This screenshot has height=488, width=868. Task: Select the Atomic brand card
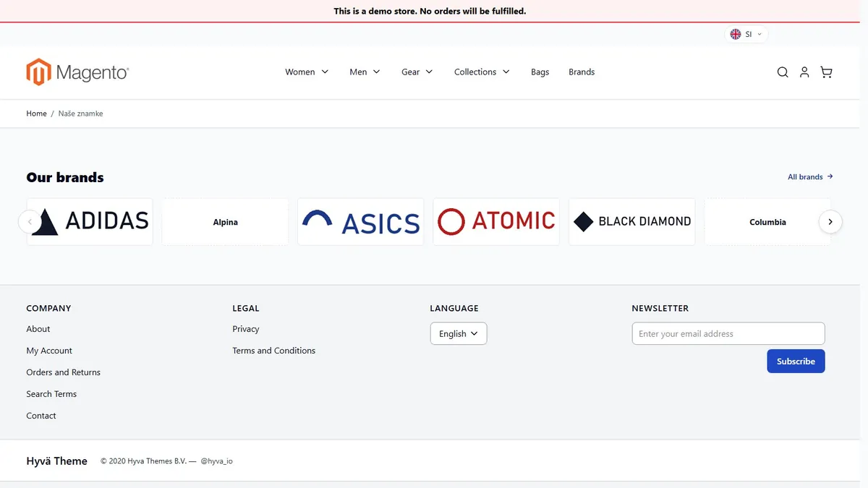pyautogui.click(x=496, y=222)
